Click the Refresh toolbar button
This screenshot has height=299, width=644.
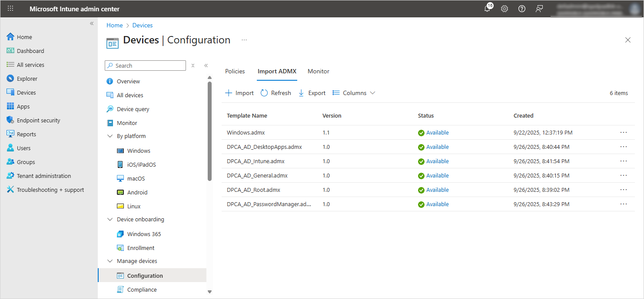276,93
